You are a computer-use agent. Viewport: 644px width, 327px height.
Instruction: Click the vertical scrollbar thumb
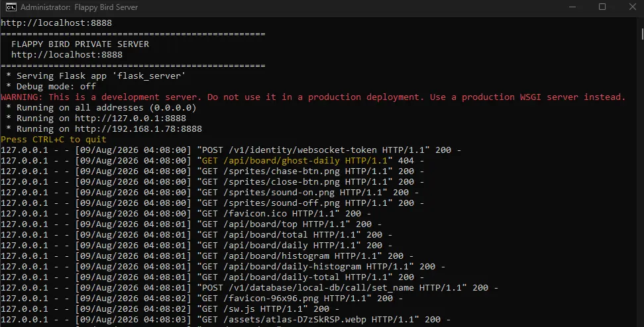(642, 34)
